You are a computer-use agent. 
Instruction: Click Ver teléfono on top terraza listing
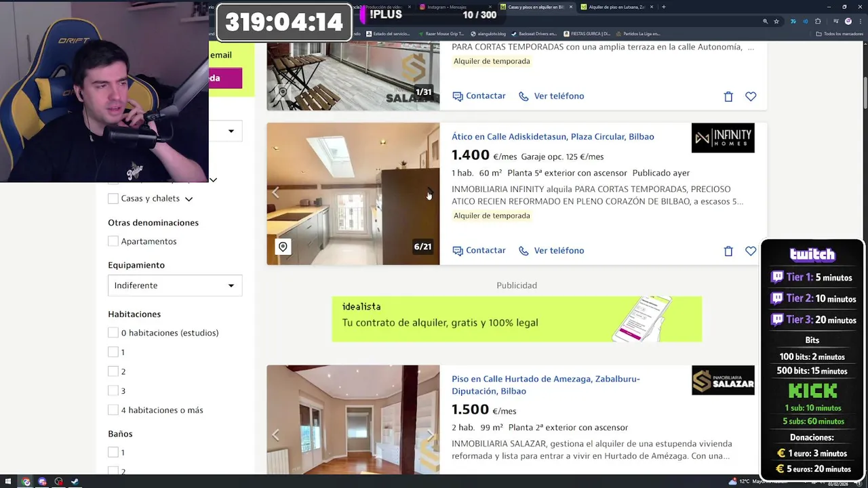551,96
